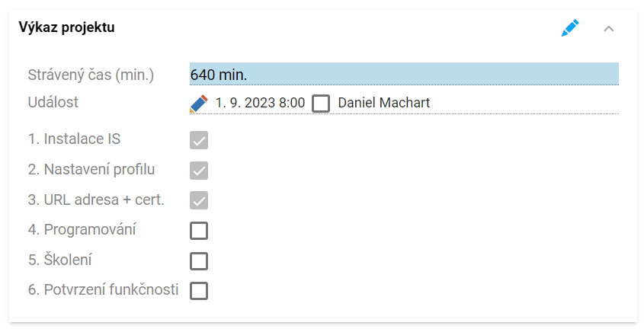Click the 1. Instalace IS label

(x=74, y=139)
